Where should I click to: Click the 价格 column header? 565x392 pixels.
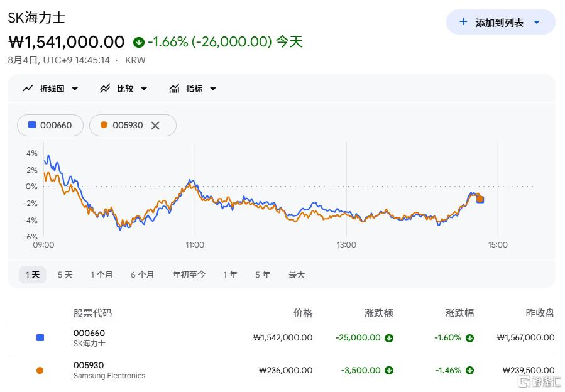tap(303, 313)
